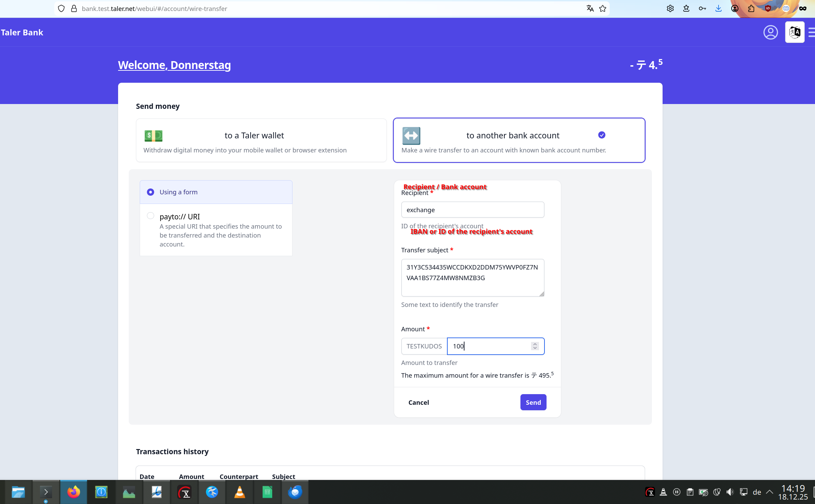Open 'Welcome, Donnerstag' link
815x504 pixels.
[x=174, y=65]
